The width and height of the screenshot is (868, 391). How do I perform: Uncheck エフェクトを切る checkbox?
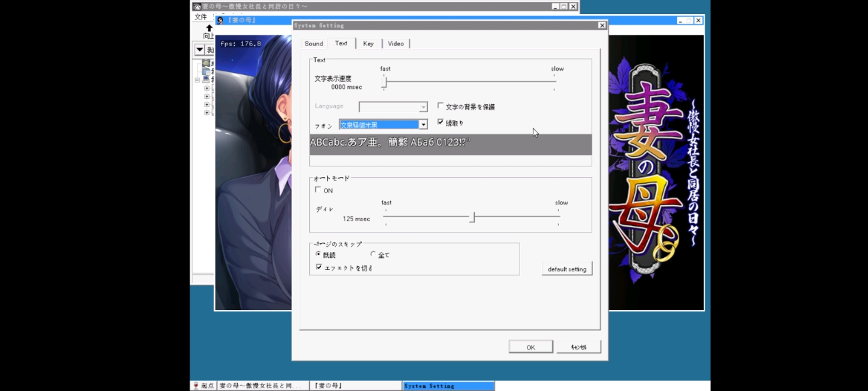coord(318,267)
